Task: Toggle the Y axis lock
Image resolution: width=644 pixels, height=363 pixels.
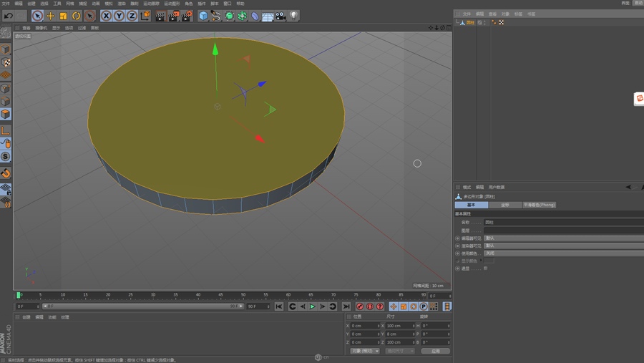Action: [119, 16]
